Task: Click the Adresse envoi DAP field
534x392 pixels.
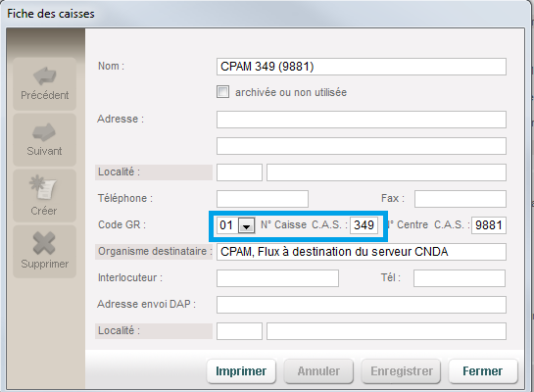Action: pos(362,305)
